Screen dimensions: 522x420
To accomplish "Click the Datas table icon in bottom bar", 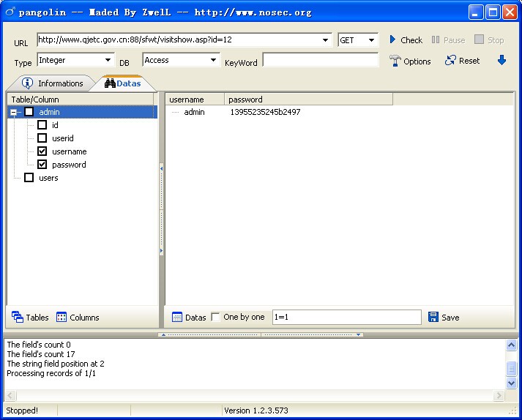I will 176,317.
